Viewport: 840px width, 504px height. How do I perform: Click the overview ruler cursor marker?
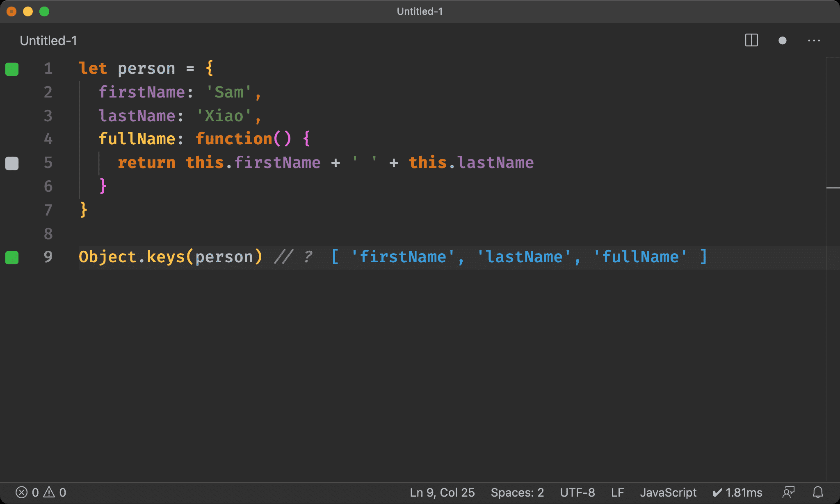[833, 188]
